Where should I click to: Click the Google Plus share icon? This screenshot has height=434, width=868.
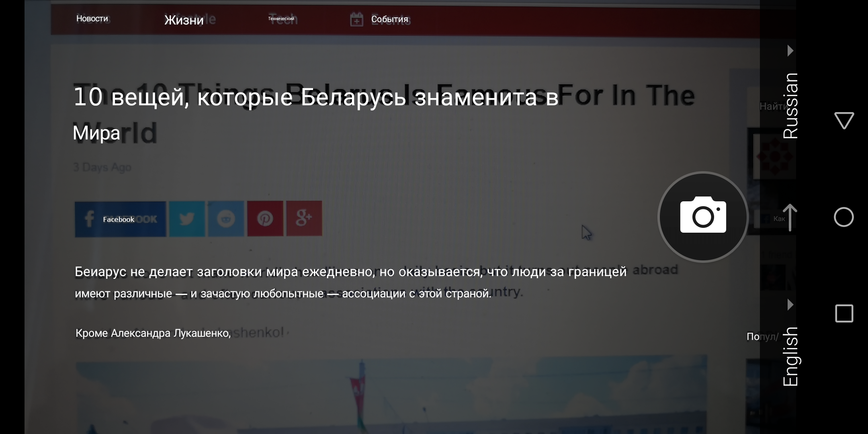click(x=304, y=218)
